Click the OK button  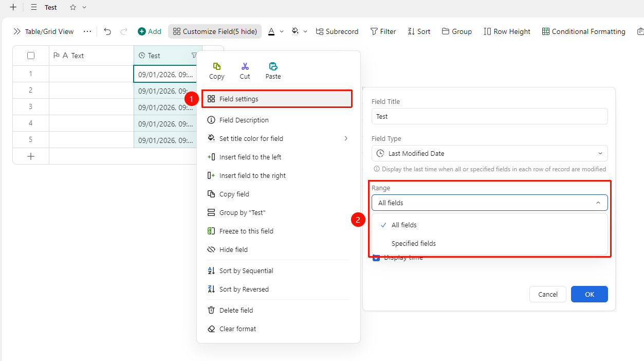(590, 294)
